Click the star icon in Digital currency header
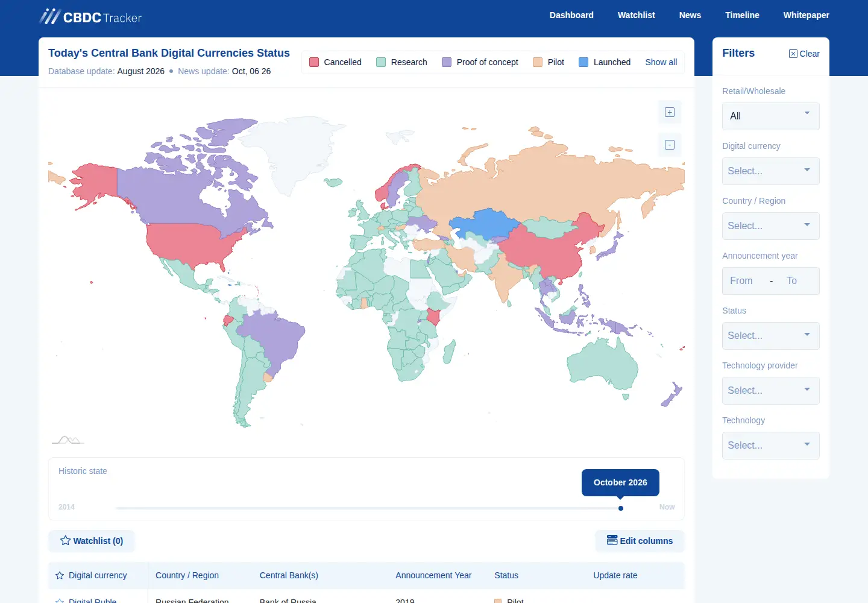 pyautogui.click(x=60, y=575)
